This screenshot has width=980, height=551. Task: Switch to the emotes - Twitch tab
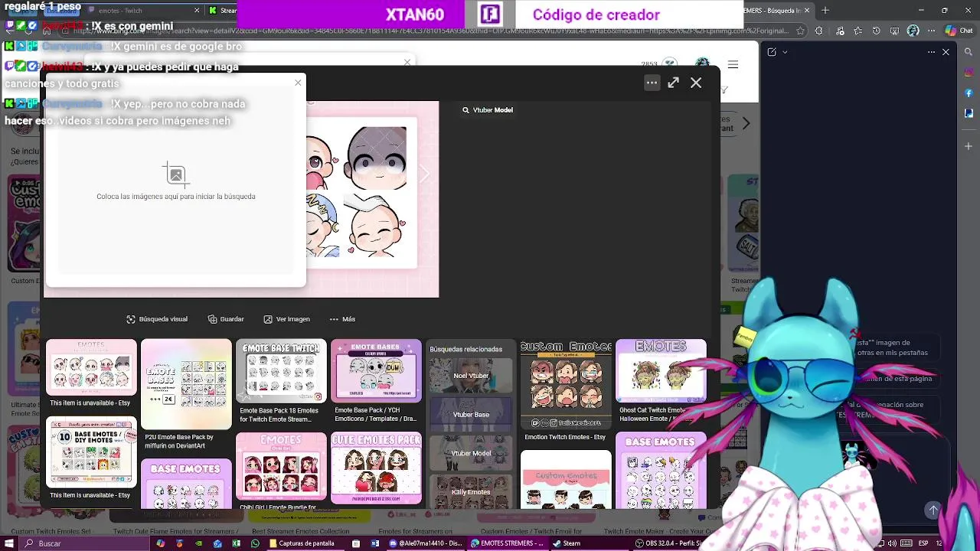point(142,11)
